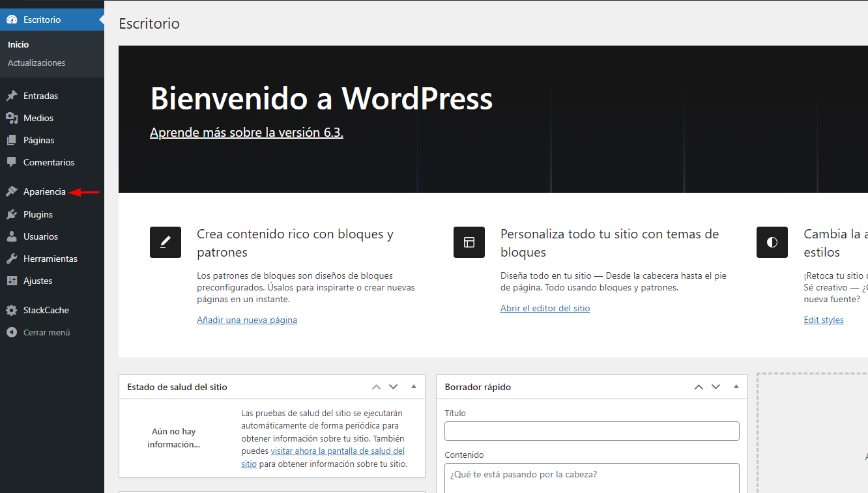
Task: Click the pencil icon beside Crea contenido rico
Action: pyautogui.click(x=166, y=242)
